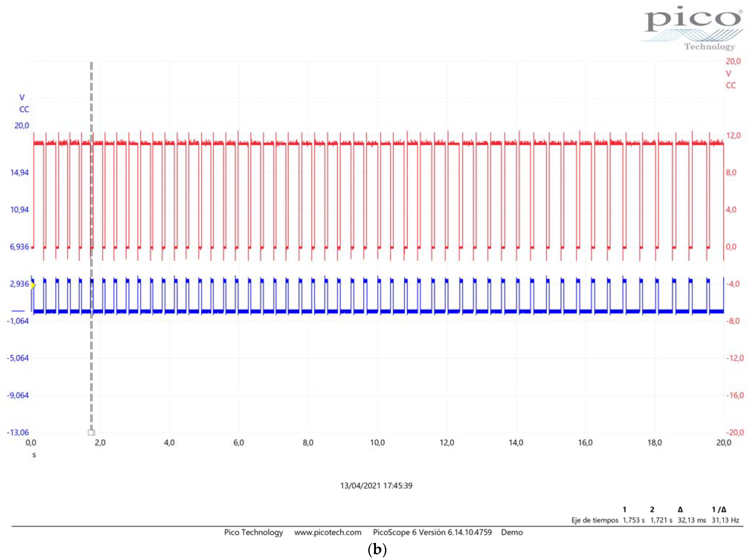Click the delta Δ ruler legend symbol
The width and height of the screenshot is (753, 560).
click(x=680, y=509)
